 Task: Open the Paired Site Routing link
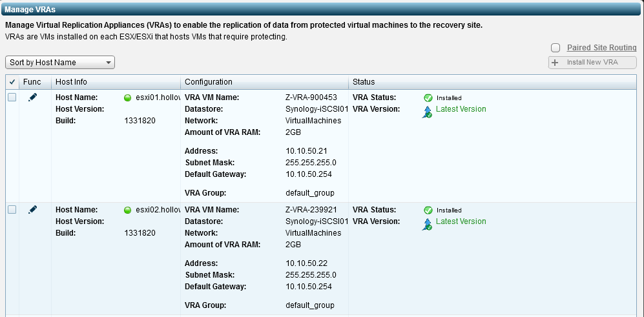coord(601,48)
